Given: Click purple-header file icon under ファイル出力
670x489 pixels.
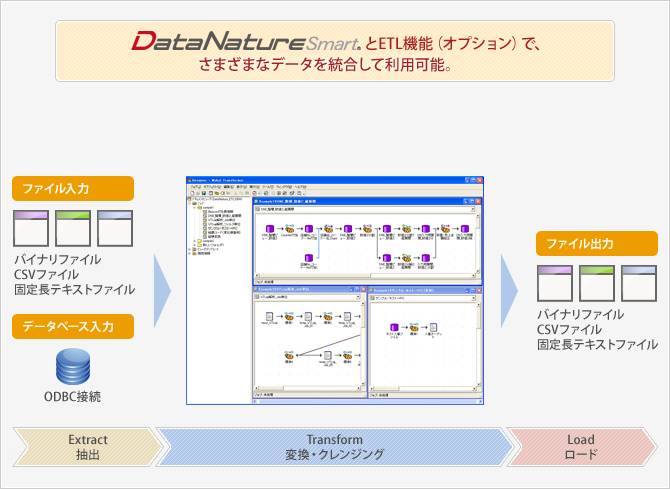Looking at the screenshot, I should 555,283.
